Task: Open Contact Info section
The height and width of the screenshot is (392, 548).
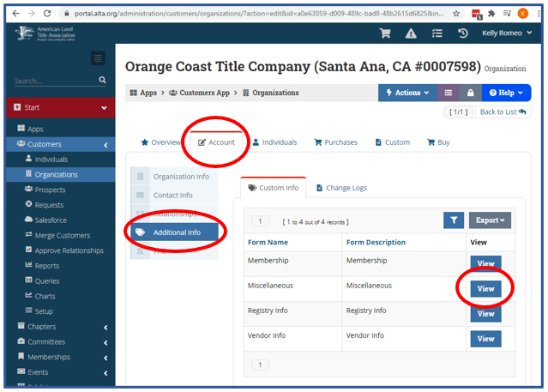Action: pos(174,195)
